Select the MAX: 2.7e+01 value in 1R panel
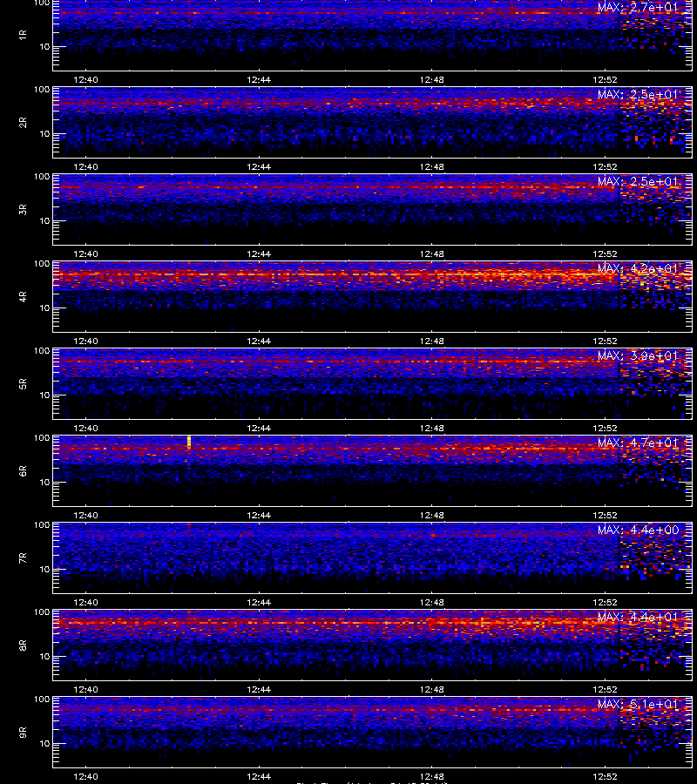Image resolution: width=697 pixels, height=784 pixels. [638, 8]
